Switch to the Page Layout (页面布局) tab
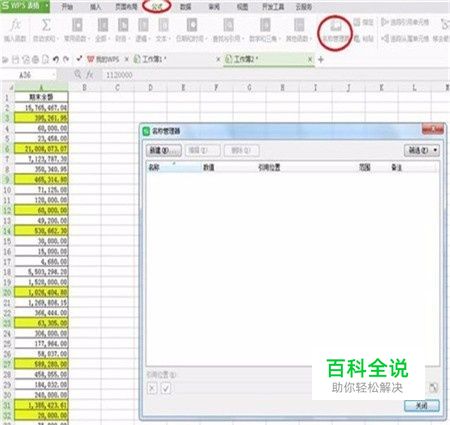450x425 pixels. click(126, 6)
